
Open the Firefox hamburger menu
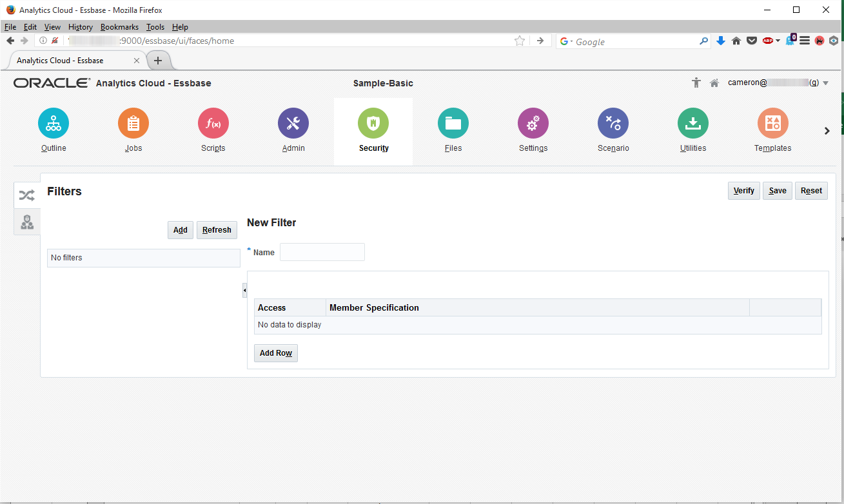click(805, 41)
